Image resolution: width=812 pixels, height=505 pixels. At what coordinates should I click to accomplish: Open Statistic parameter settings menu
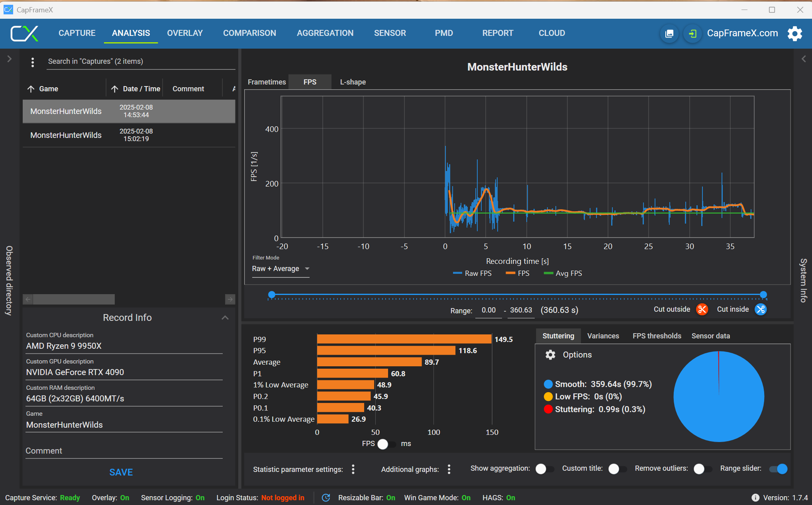[x=353, y=469]
